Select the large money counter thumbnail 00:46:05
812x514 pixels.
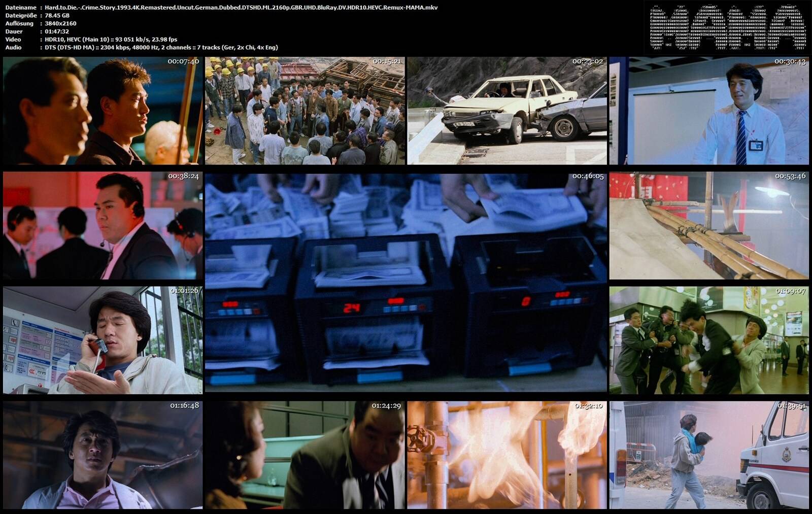[406, 283]
